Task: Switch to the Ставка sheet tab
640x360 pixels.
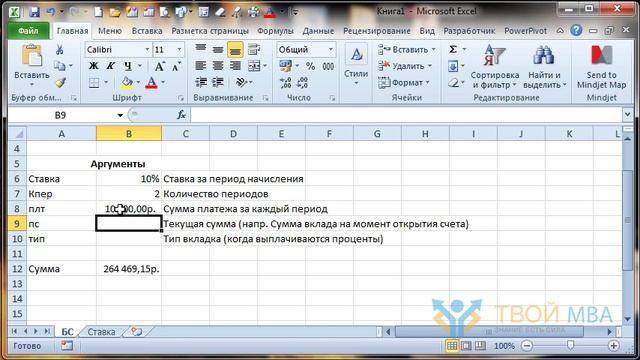Action: (101, 332)
